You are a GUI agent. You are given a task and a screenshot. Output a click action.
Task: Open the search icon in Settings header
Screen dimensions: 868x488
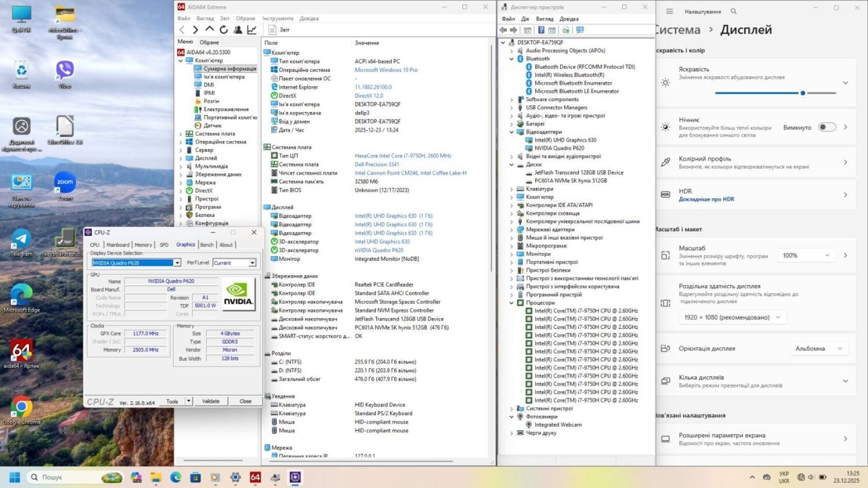[x=734, y=11]
